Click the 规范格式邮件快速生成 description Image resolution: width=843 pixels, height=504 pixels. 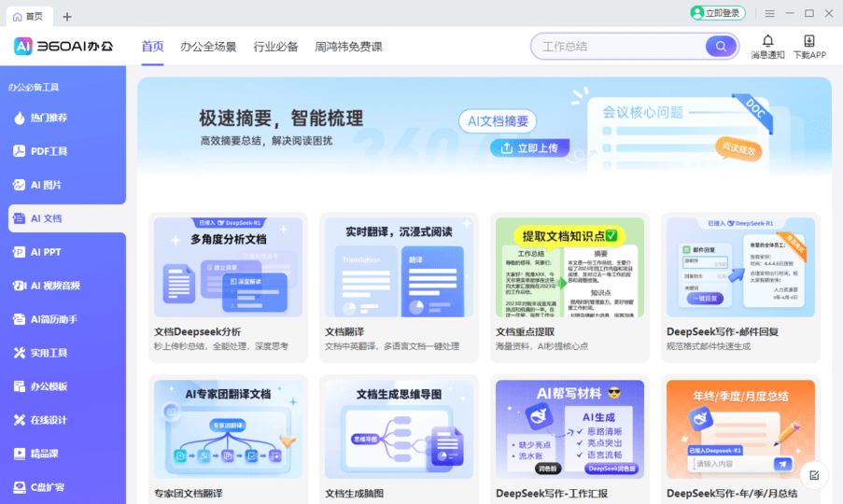coord(708,346)
